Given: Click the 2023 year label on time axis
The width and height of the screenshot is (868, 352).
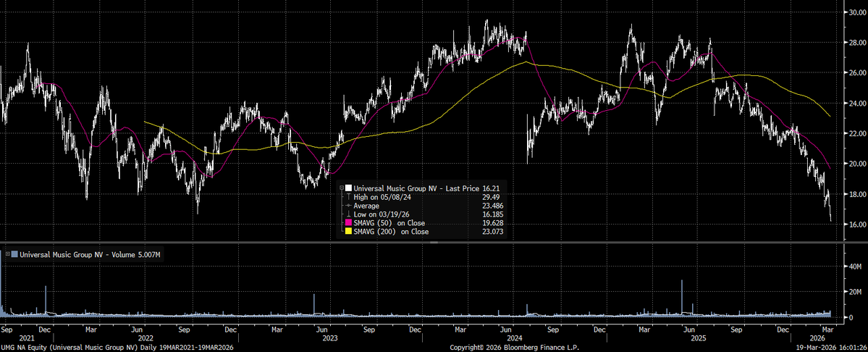Looking at the screenshot, I should (331, 337).
